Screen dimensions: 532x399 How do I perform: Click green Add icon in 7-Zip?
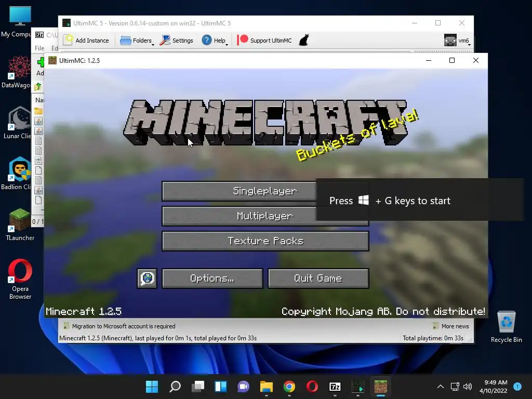41,62
